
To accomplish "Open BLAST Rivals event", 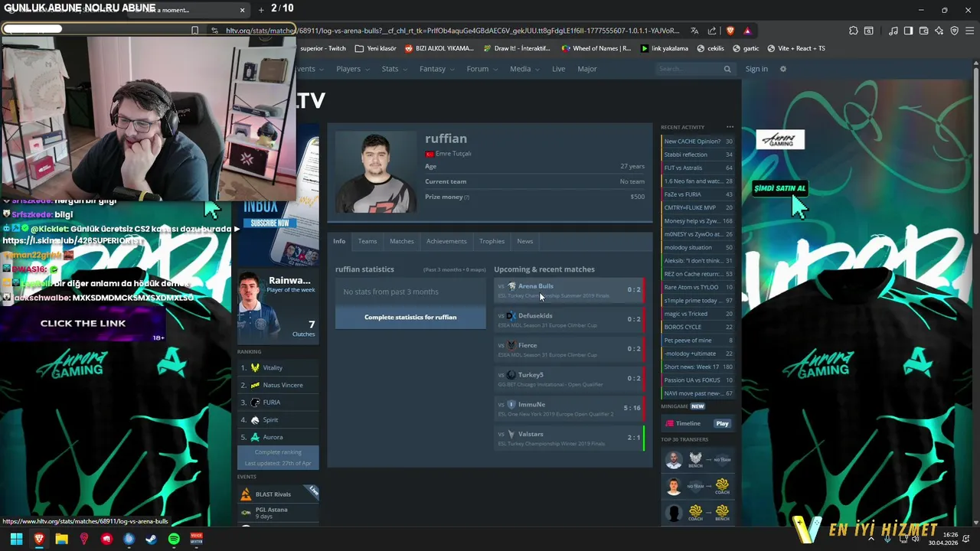I will (x=278, y=494).
